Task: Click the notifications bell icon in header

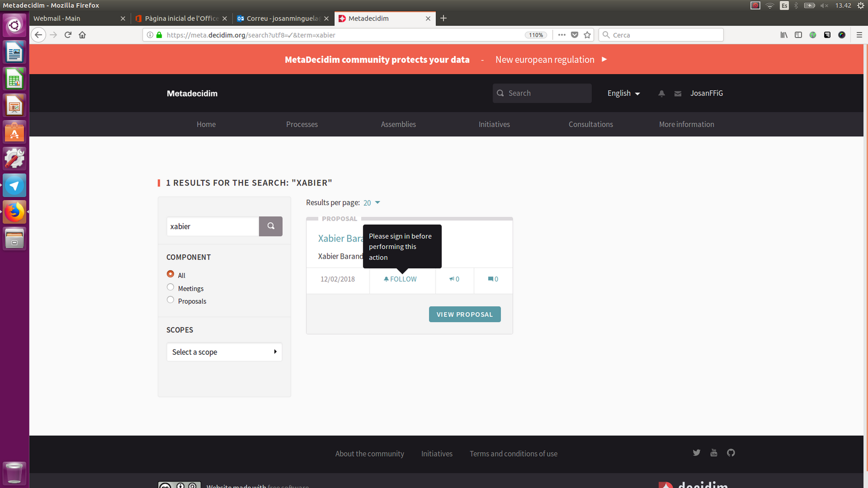Action: pos(661,93)
